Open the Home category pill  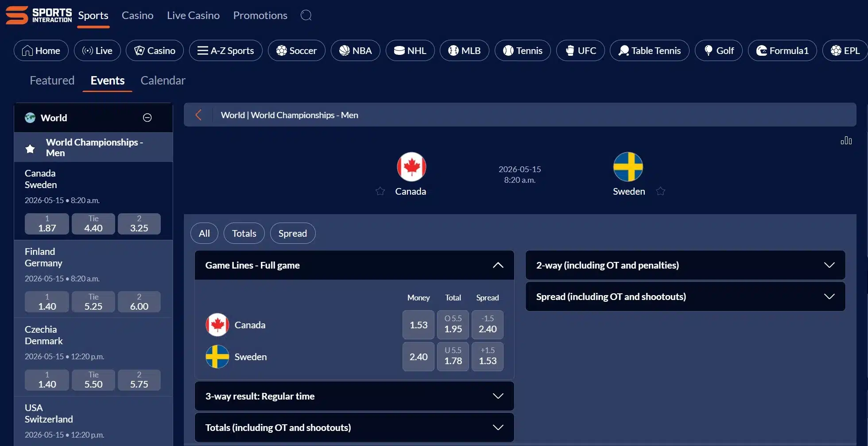[x=41, y=50]
